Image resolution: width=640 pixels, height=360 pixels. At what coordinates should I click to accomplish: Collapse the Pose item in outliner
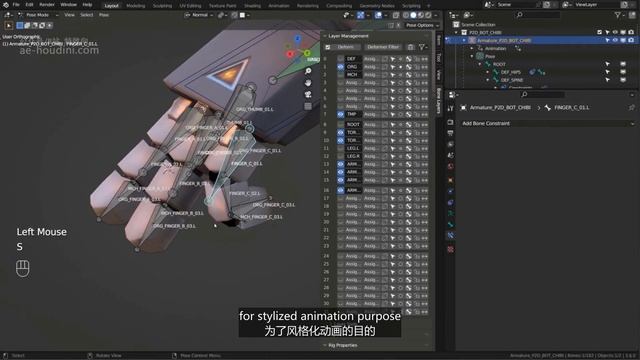coord(472,56)
